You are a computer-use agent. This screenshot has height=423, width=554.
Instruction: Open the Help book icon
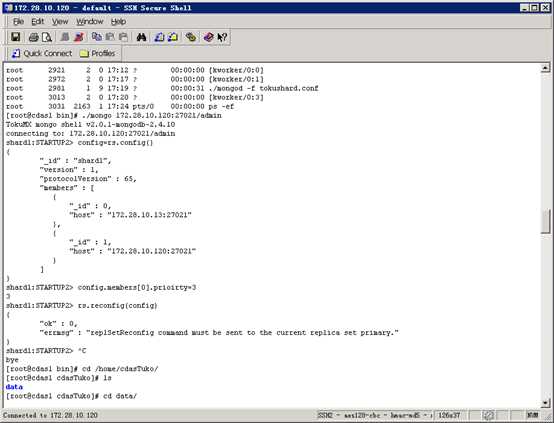(x=208, y=37)
